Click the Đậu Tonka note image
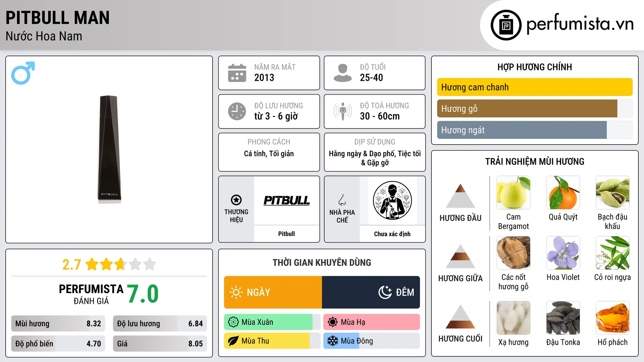 pos(563,318)
